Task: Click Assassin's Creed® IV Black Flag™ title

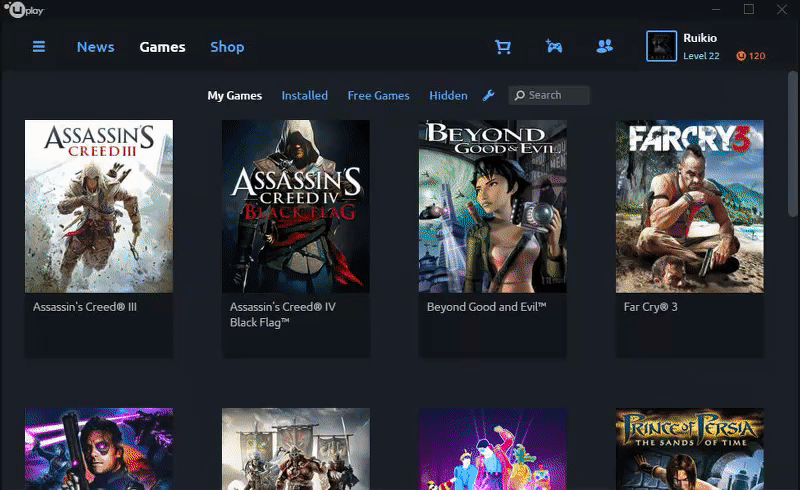Action: click(x=283, y=314)
